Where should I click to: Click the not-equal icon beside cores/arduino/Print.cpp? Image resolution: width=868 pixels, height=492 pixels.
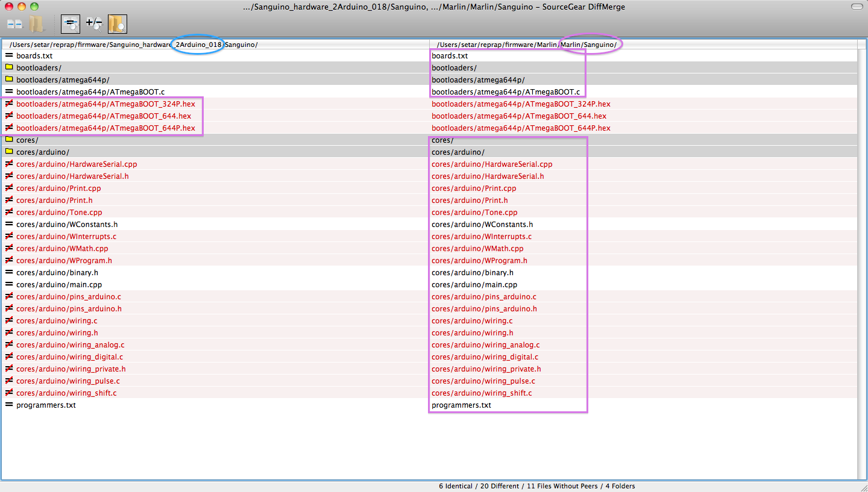[x=9, y=188]
